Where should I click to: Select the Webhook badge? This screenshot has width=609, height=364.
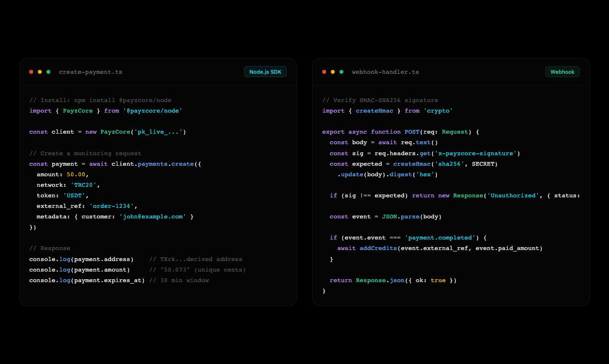(562, 71)
